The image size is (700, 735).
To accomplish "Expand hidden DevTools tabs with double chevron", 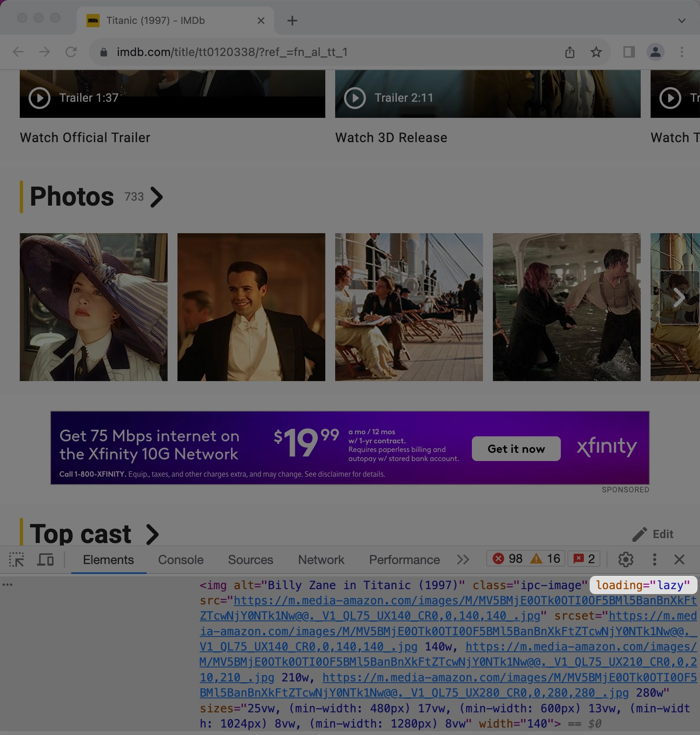I will point(463,559).
